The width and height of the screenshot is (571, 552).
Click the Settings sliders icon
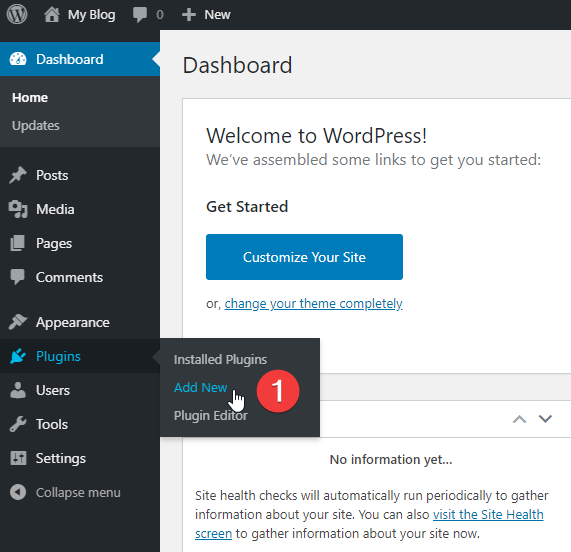click(x=18, y=458)
